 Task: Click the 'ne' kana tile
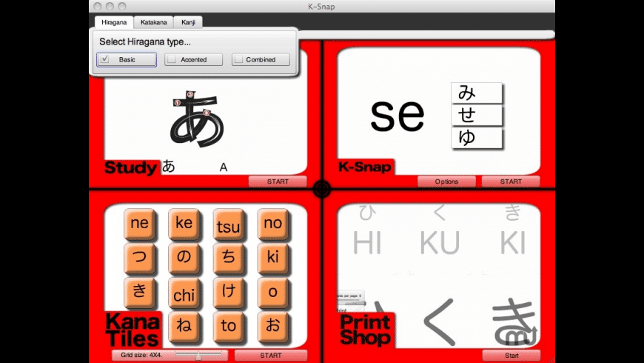140,224
